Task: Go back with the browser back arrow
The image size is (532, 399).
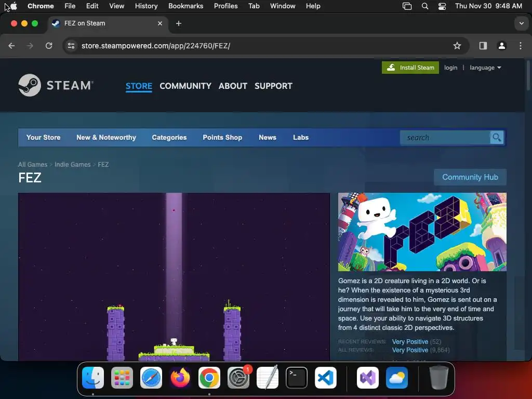Action: pyautogui.click(x=11, y=46)
